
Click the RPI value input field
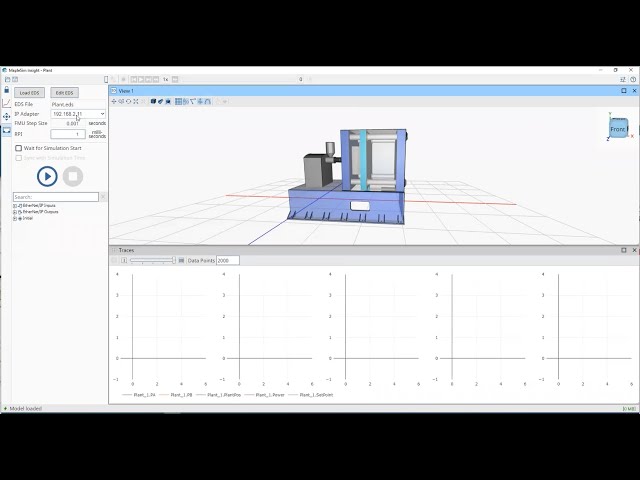click(x=68, y=134)
